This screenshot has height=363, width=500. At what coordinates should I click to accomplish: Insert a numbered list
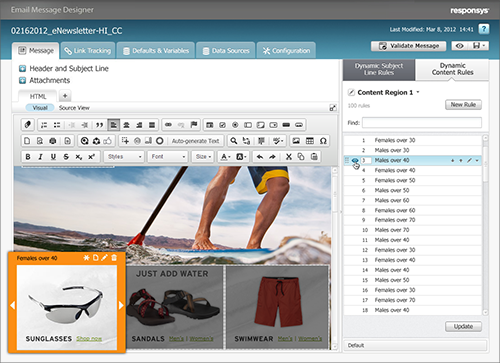[x=44, y=125]
